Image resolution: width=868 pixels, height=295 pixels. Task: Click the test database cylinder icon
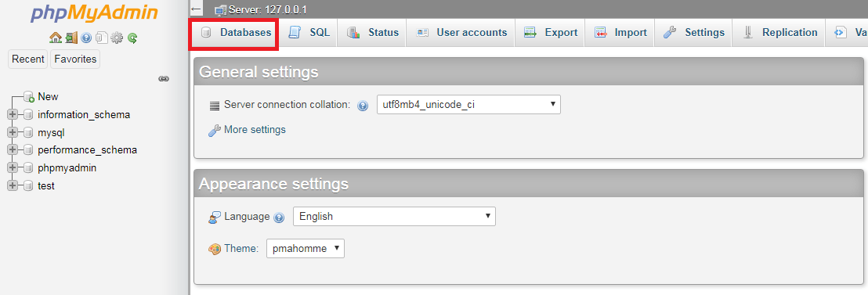pos(28,186)
